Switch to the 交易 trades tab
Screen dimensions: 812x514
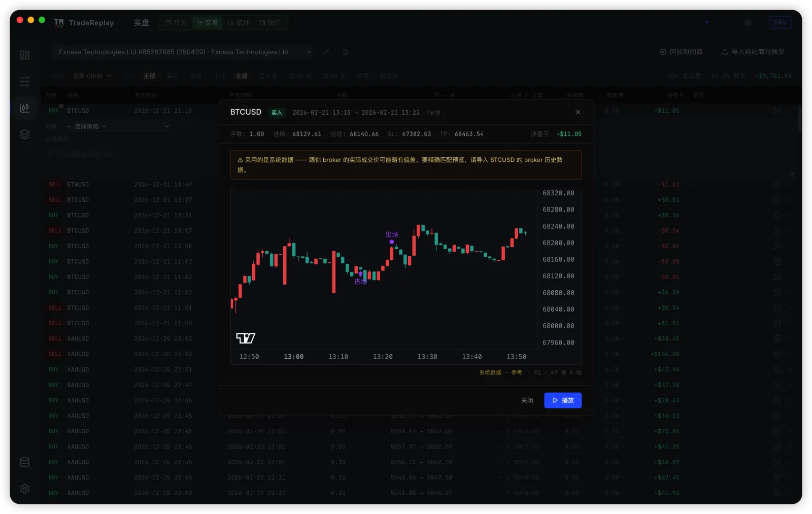tap(208, 23)
